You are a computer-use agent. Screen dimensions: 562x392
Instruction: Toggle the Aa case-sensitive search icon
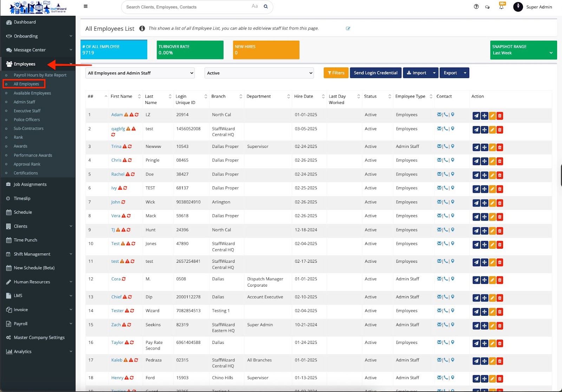pyautogui.click(x=255, y=6)
